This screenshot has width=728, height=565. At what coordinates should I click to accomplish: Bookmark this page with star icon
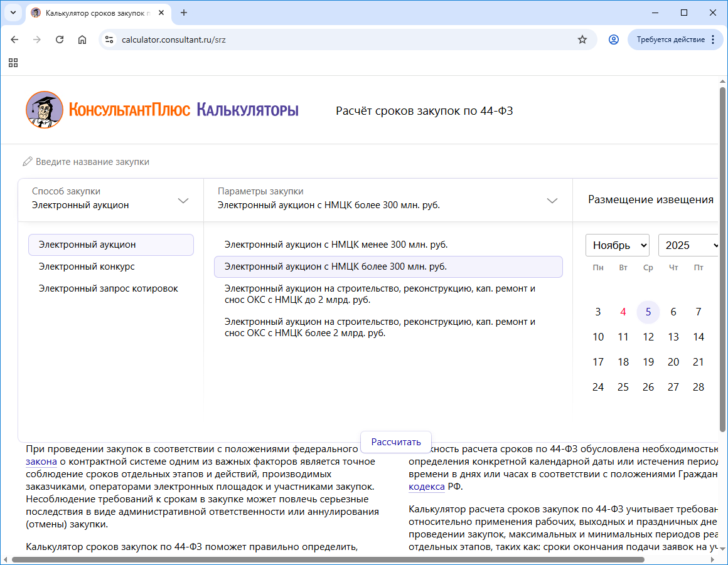[582, 40]
